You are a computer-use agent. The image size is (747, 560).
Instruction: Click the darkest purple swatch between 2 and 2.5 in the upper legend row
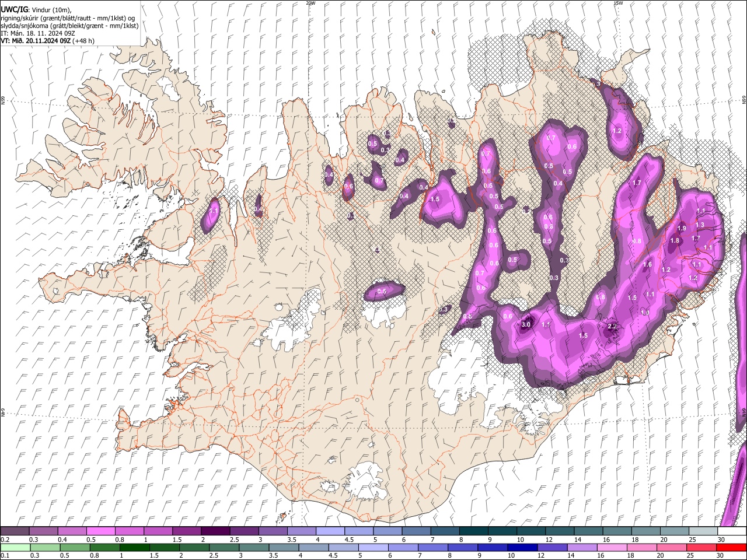(215, 531)
